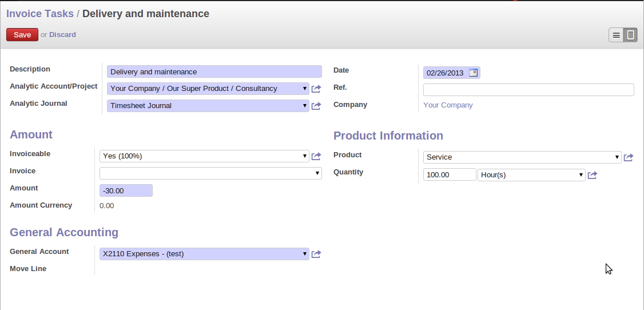
Task: Open unit of measure link icon
Action: (592, 175)
